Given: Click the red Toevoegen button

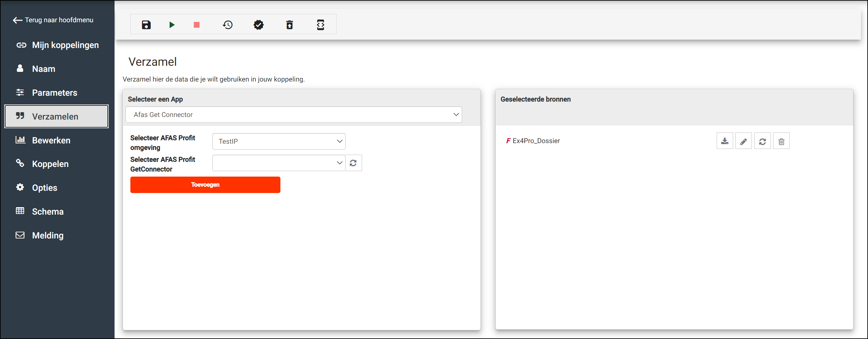Looking at the screenshot, I should click(205, 185).
